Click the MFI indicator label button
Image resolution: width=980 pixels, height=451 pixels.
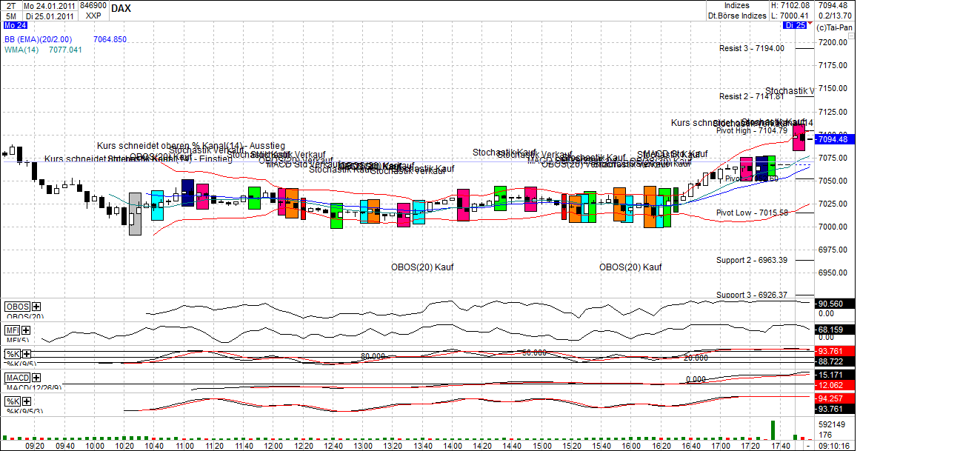pos(13,330)
